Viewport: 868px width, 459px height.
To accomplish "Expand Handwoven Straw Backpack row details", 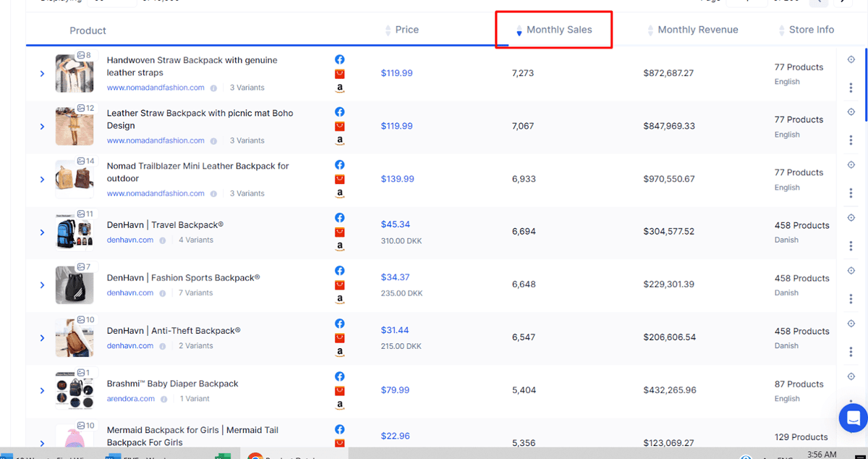I will 42,74.
